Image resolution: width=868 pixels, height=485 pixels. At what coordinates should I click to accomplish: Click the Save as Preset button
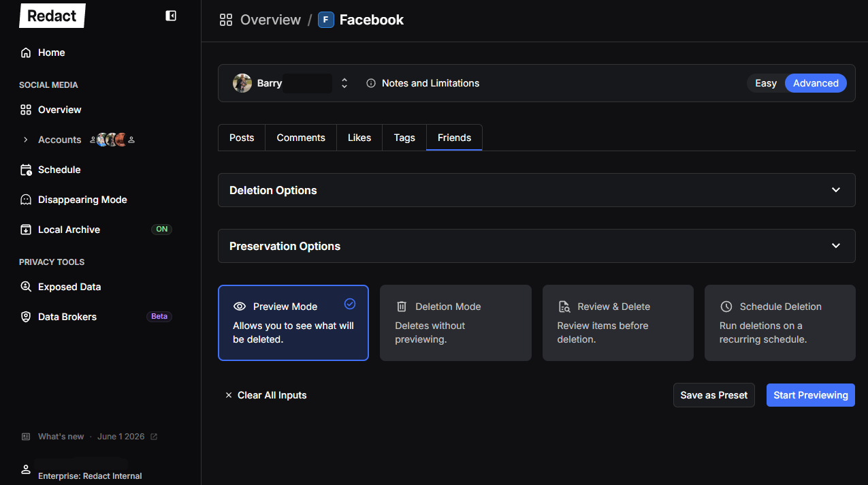(x=714, y=395)
